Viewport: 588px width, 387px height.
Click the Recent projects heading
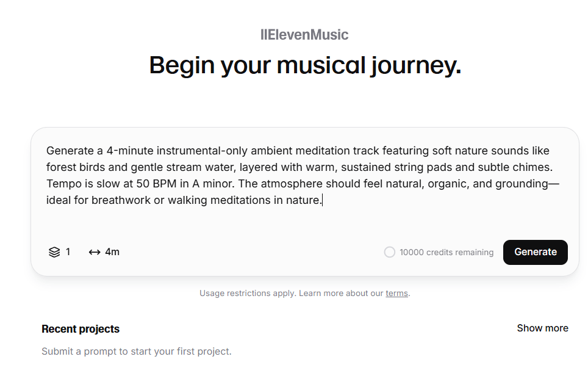click(x=81, y=329)
